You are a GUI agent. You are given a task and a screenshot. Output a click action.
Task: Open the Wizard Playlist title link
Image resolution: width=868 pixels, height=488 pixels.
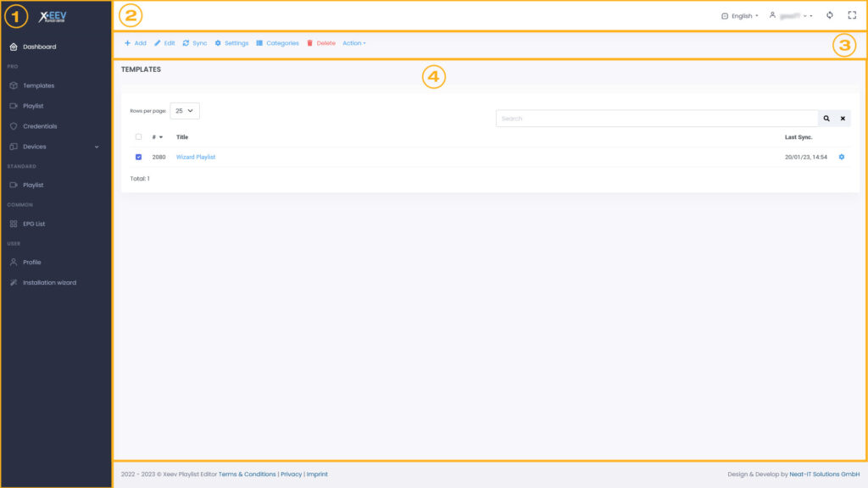pos(195,157)
